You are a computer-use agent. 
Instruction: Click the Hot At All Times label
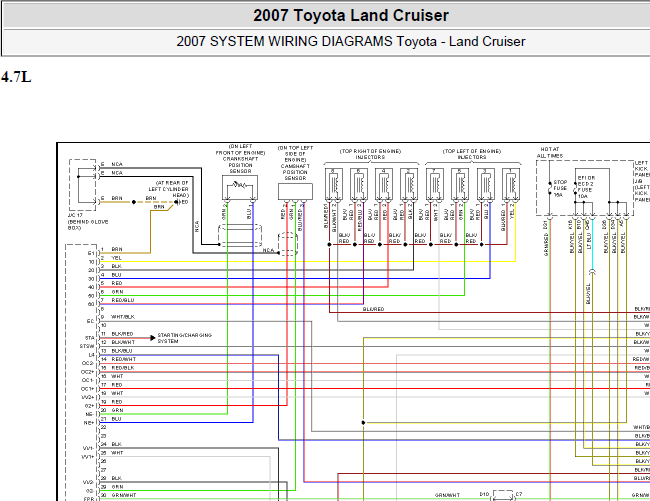[x=550, y=152]
